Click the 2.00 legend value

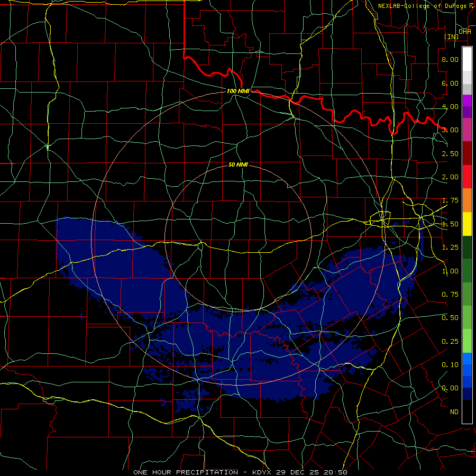pos(450,177)
